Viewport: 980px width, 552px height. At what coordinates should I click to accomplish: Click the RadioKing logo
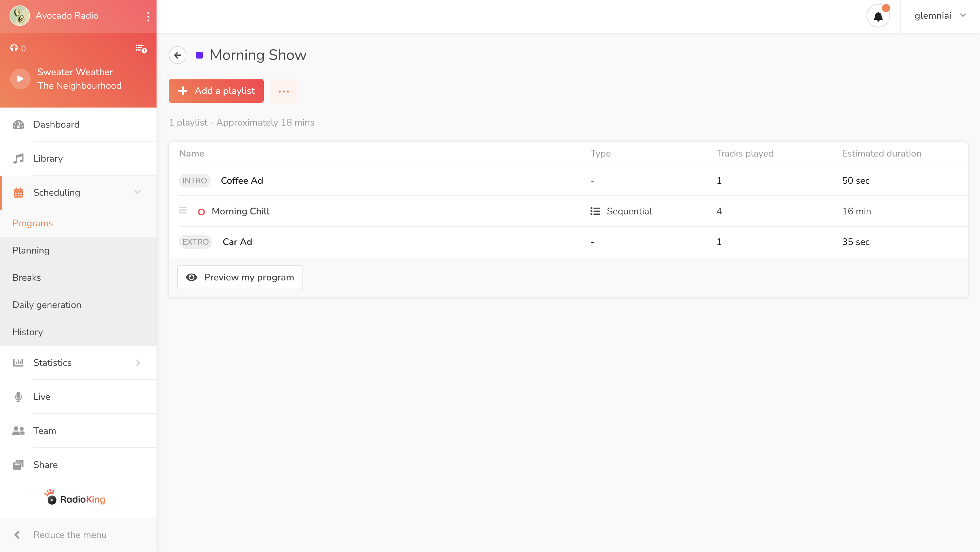point(75,498)
